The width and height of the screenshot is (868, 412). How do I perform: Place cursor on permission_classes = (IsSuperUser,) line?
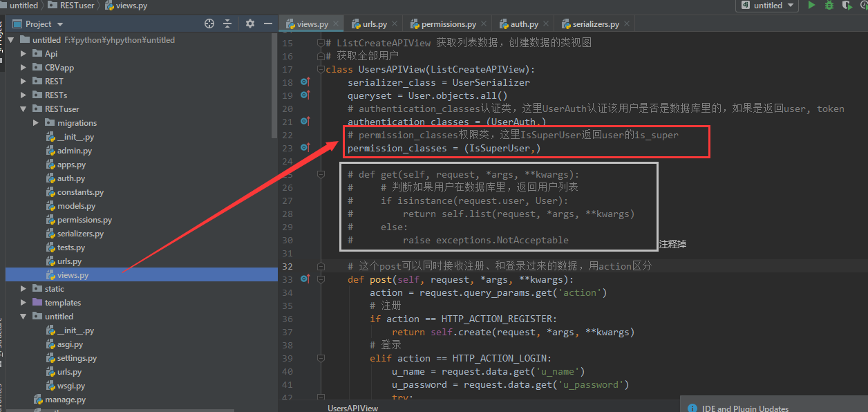pyautogui.click(x=444, y=148)
